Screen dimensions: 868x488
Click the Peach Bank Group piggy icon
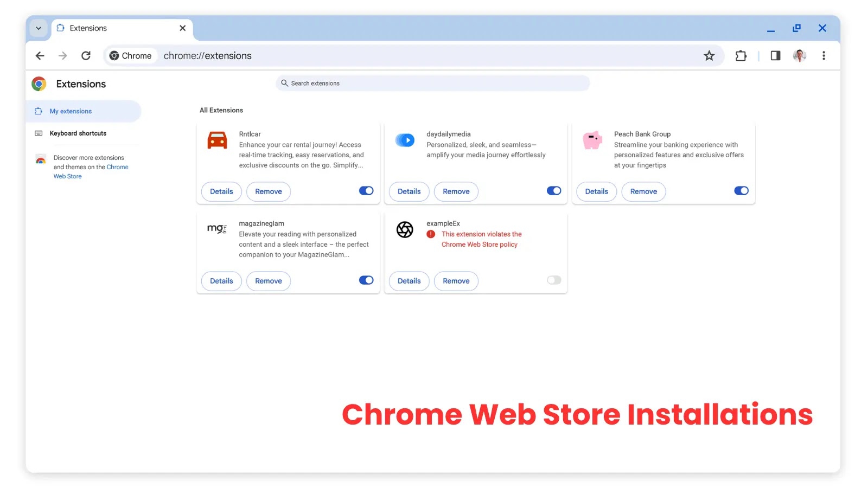(x=592, y=140)
